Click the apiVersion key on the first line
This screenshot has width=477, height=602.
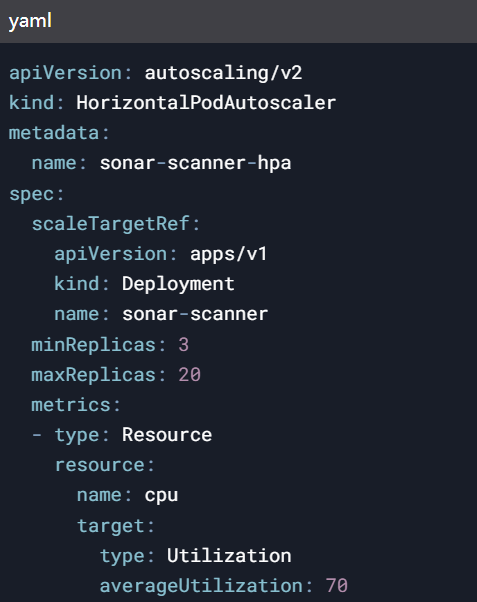[65, 73]
